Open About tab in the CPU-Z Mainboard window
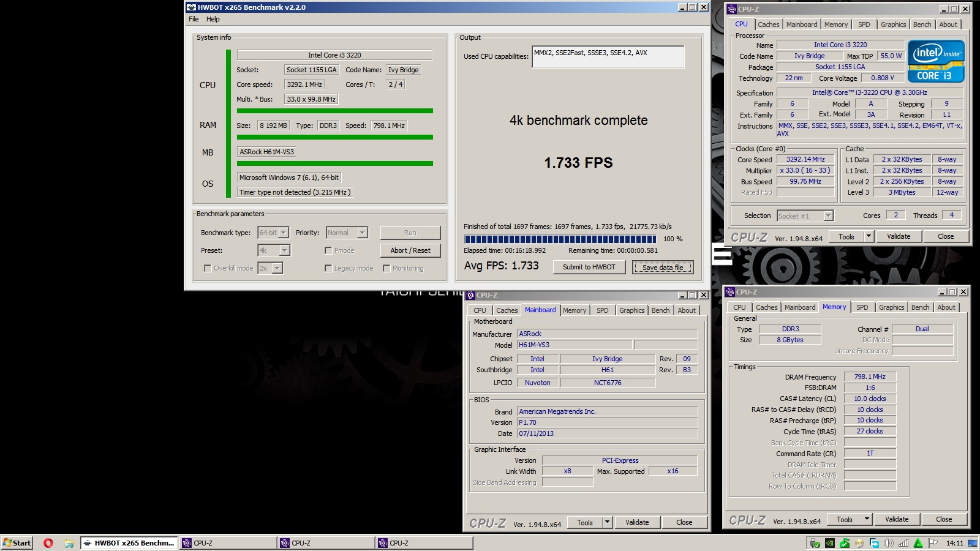The width and height of the screenshot is (980, 551). 687,310
